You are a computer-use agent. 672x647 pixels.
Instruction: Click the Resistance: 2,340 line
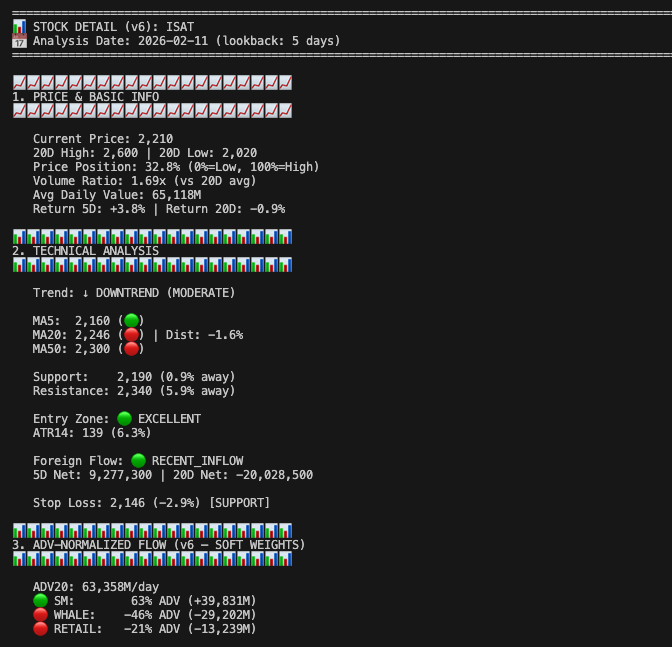pos(134,391)
